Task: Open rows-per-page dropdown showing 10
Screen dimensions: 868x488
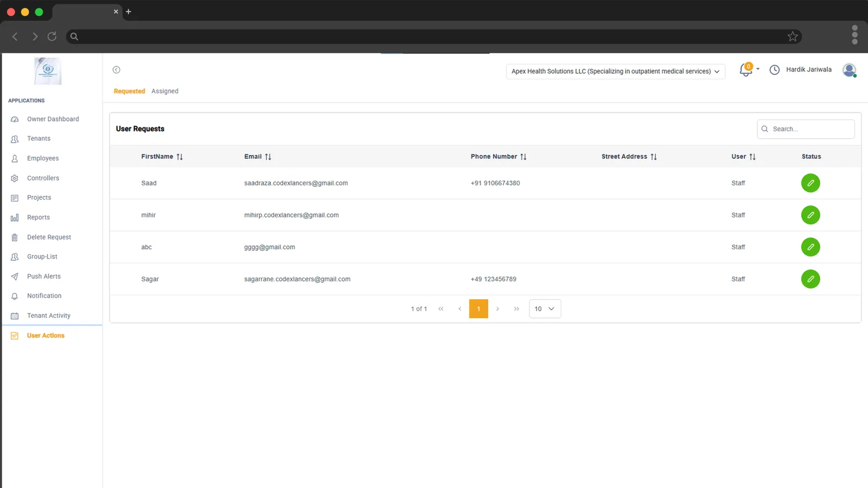Action: click(545, 309)
